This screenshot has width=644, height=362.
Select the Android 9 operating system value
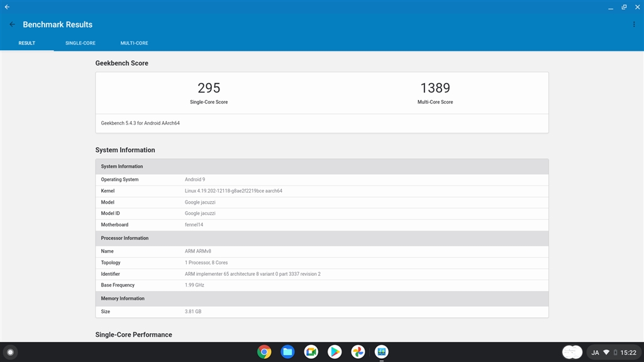[x=195, y=180]
